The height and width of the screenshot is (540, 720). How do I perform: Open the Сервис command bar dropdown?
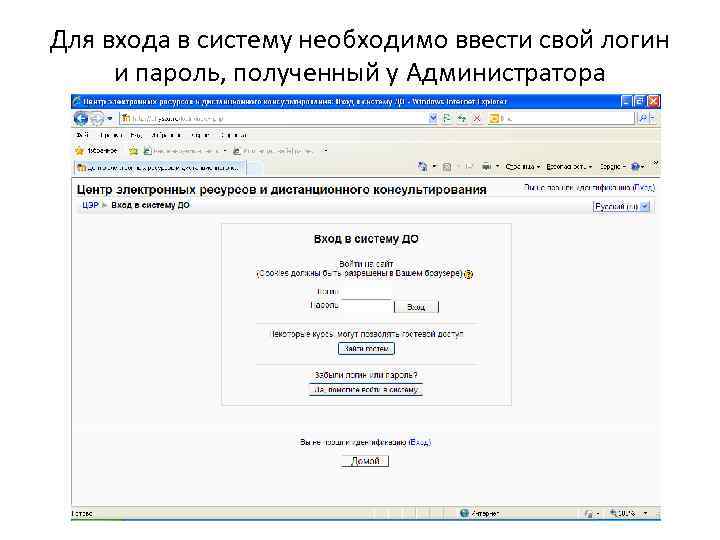point(613,167)
